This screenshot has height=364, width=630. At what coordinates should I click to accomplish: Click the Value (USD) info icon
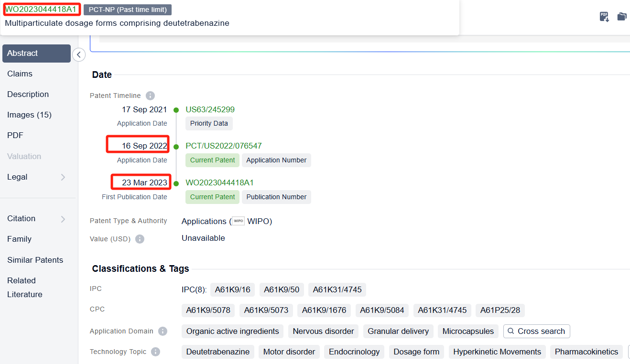coord(140,239)
